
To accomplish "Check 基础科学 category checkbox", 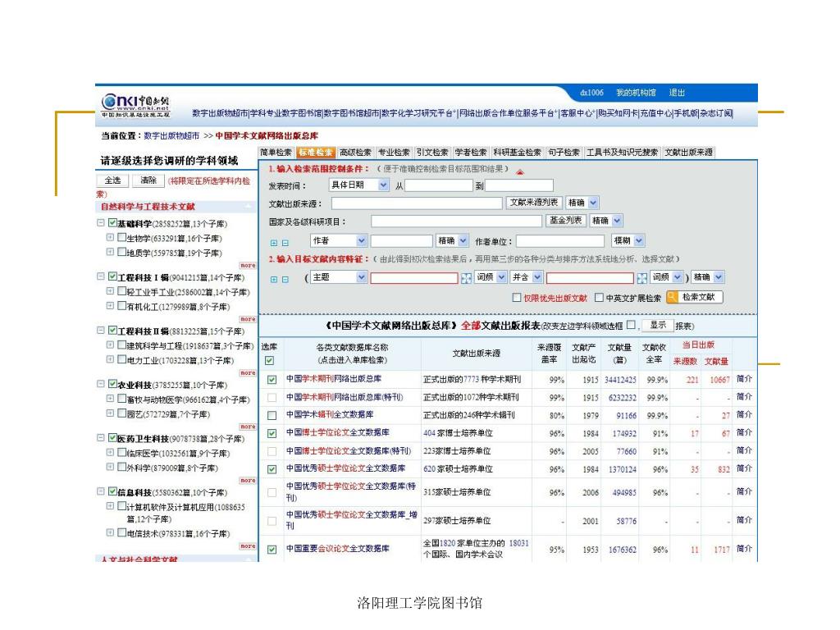I will pyautogui.click(x=112, y=223).
